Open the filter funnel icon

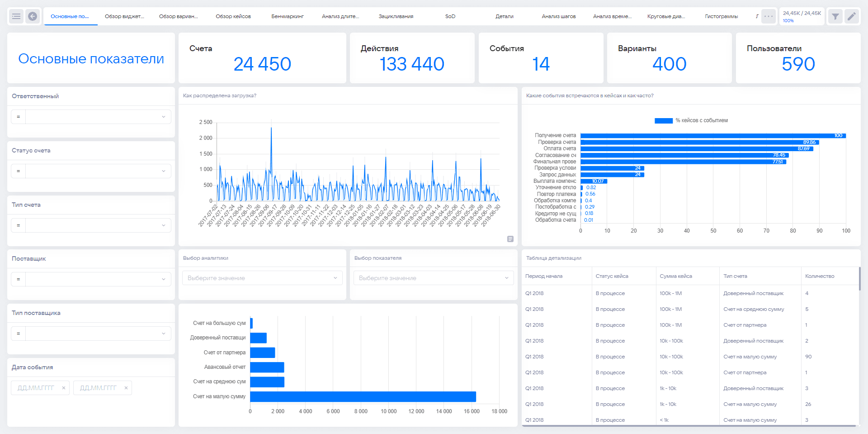click(835, 17)
